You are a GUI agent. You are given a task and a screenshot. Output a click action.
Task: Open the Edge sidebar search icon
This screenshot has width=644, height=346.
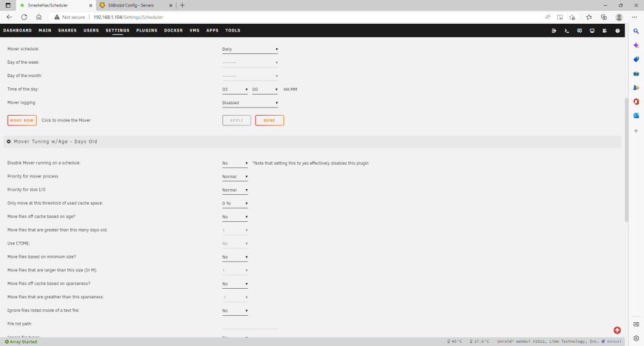pyautogui.click(x=636, y=31)
